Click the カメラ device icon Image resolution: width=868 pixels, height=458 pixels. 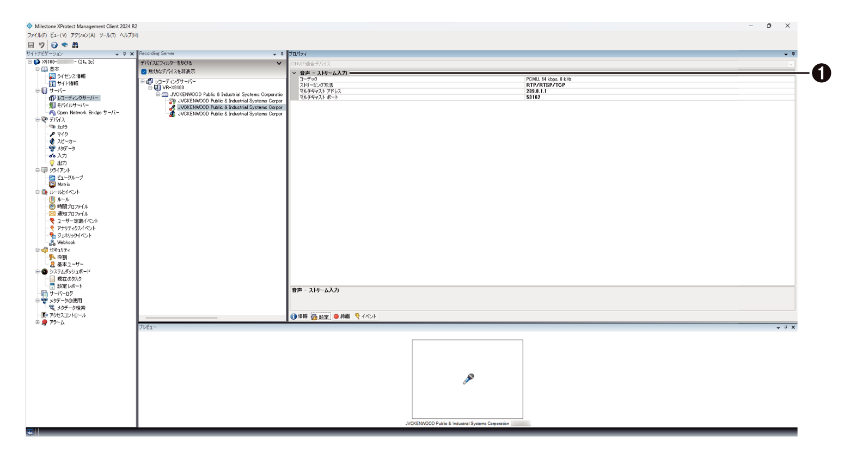coord(52,127)
